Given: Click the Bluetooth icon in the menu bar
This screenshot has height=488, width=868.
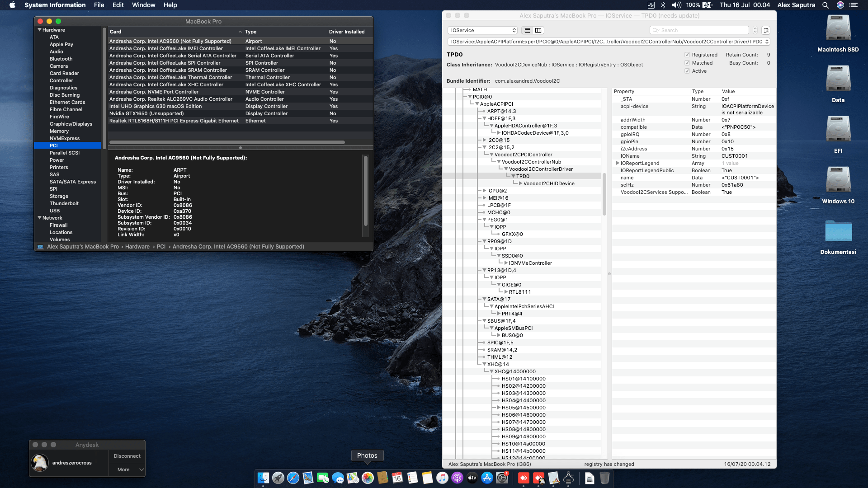Looking at the screenshot, I should click(663, 5).
